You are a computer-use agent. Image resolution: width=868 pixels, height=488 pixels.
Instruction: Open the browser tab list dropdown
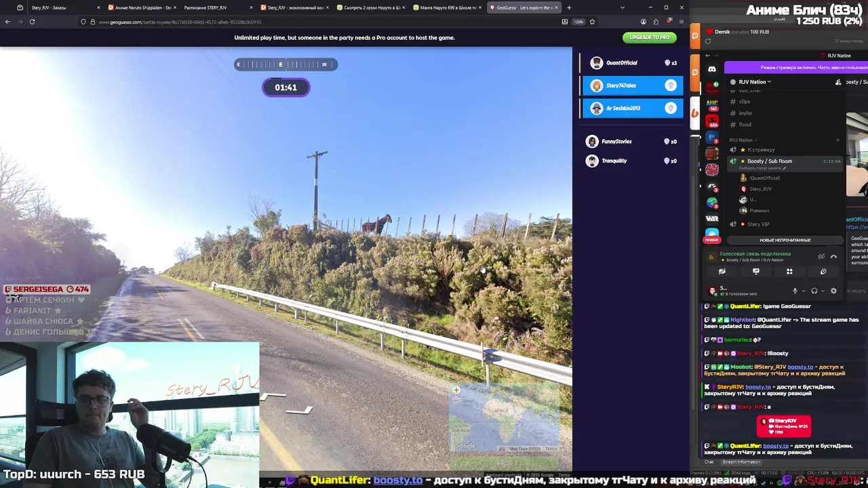[622, 7]
